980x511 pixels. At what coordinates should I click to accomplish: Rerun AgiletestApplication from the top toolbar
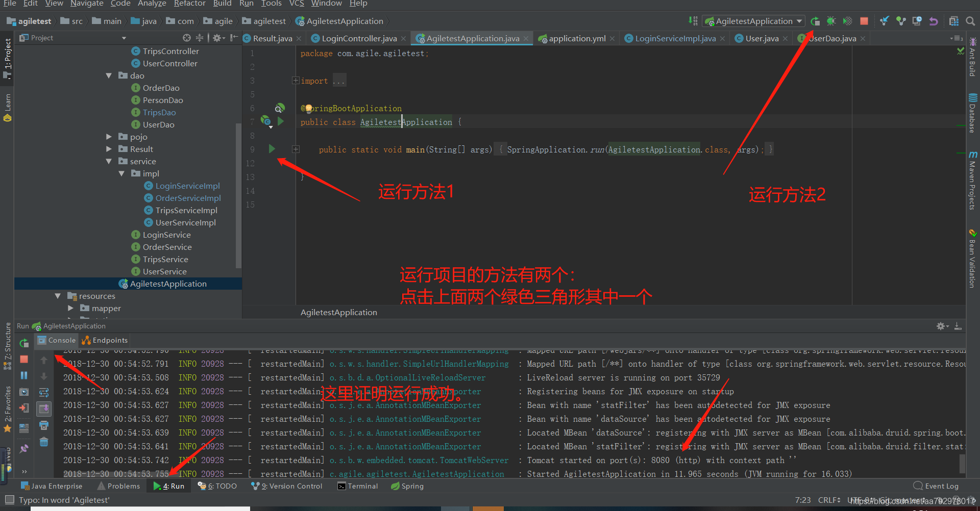coord(815,21)
